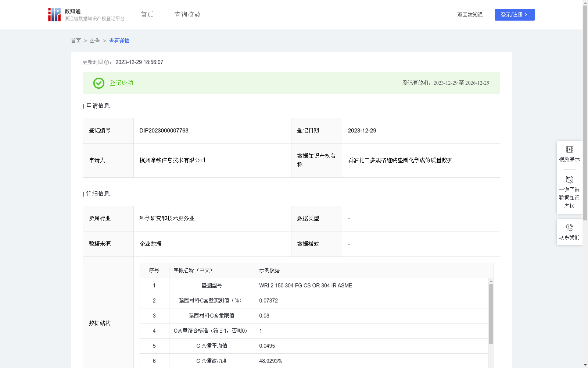
Task: Click update time 2023-12-29 18:56:07
Action: tap(139, 63)
